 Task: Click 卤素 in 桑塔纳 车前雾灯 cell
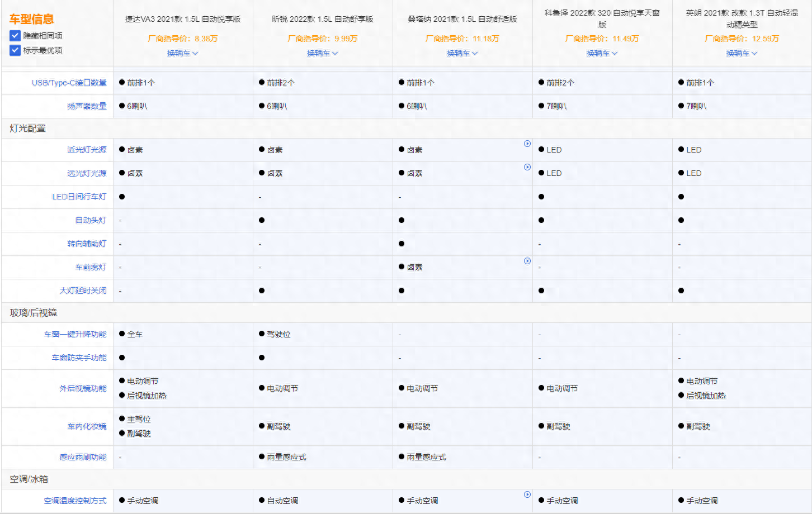click(x=414, y=267)
